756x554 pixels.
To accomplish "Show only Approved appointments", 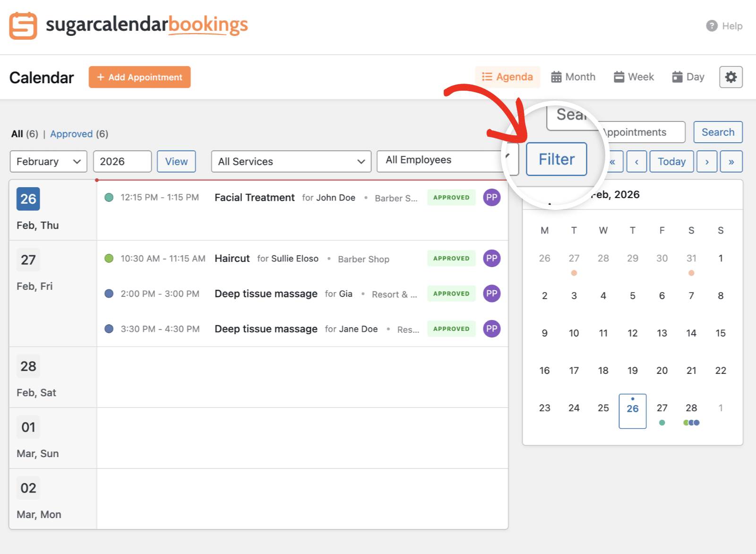I will [71, 134].
